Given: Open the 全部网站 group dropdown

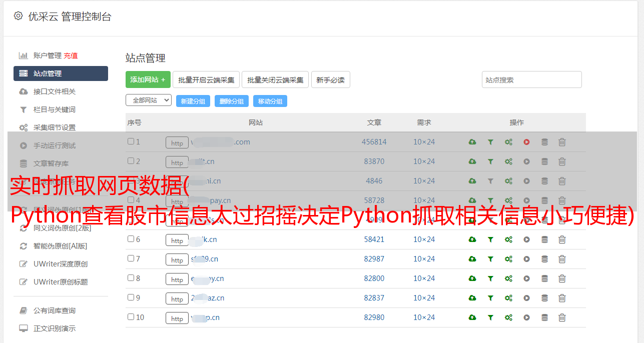Looking at the screenshot, I should [x=149, y=100].
